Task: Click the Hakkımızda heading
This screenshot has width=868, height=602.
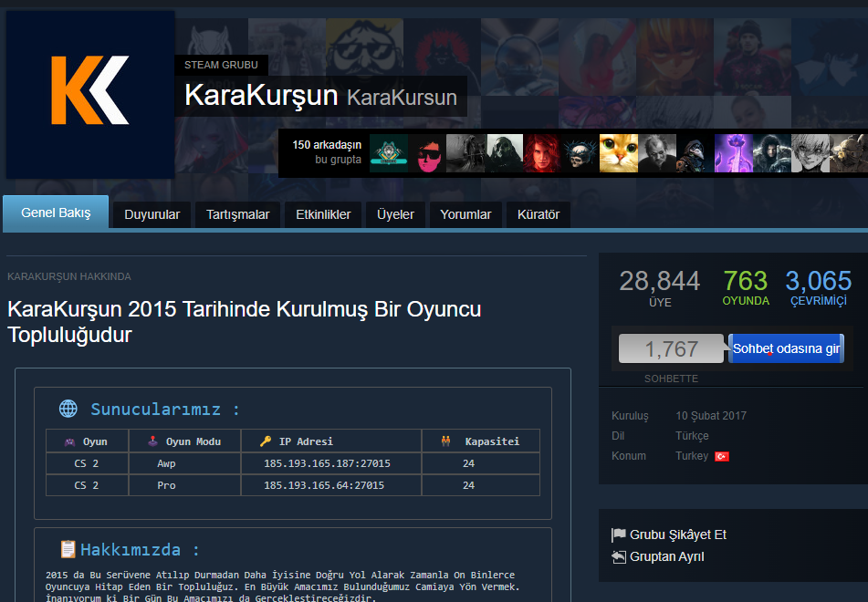Action: click(140, 550)
